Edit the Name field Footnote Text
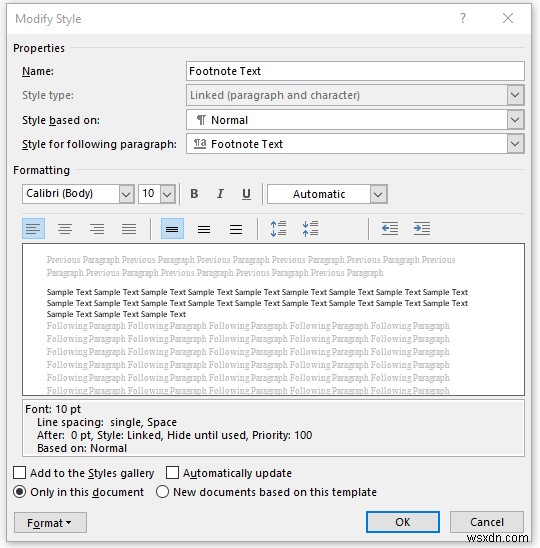The width and height of the screenshot is (540, 548). 355,71
